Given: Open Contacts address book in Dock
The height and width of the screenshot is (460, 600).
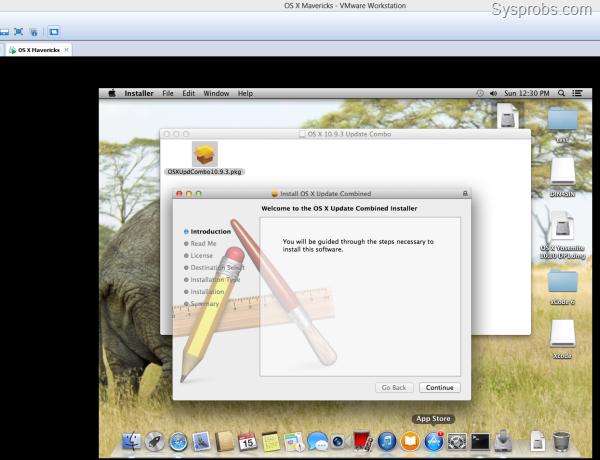Looking at the screenshot, I should 225,442.
